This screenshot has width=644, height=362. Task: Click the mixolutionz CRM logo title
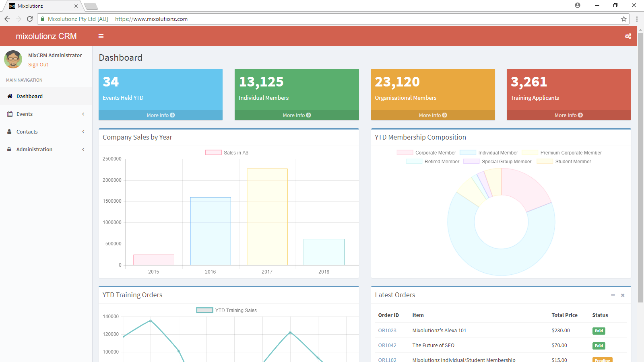tap(46, 36)
